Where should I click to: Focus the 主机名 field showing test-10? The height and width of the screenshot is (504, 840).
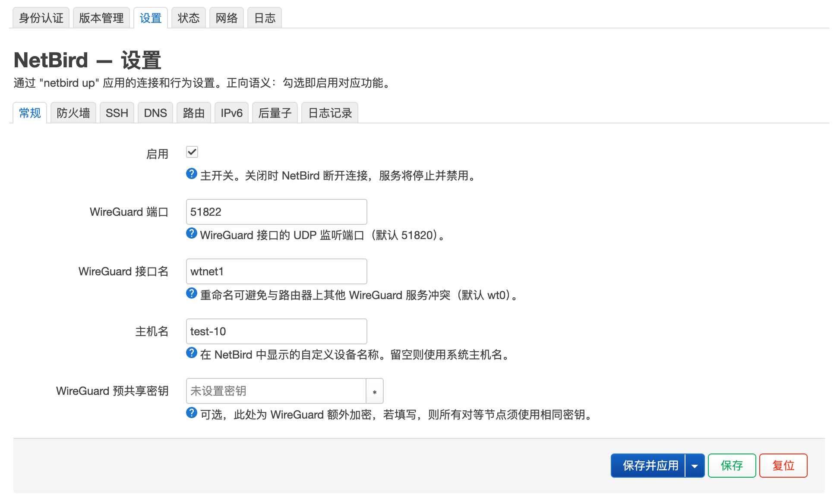(277, 331)
